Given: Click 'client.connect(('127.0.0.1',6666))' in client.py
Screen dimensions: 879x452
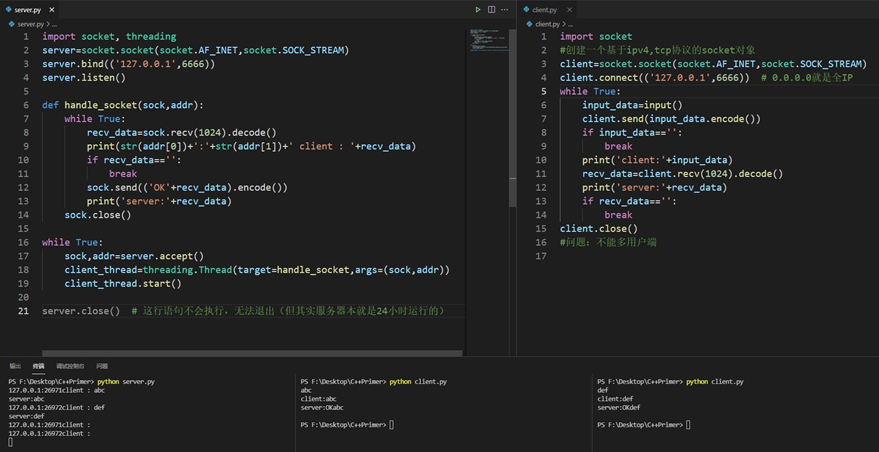Looking at the screenshot, I should (x=654, y=77).
